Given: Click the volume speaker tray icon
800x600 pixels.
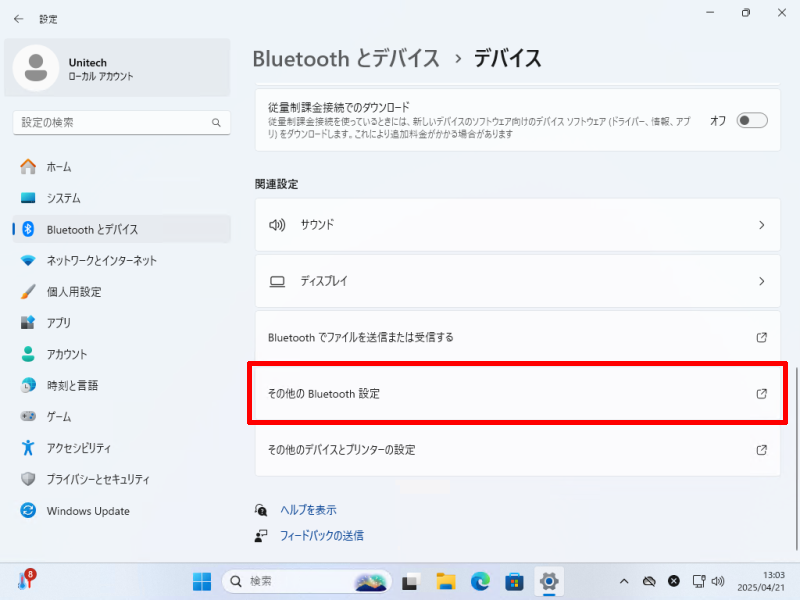Looking at the screenshot, I should [x=718, y=581].
